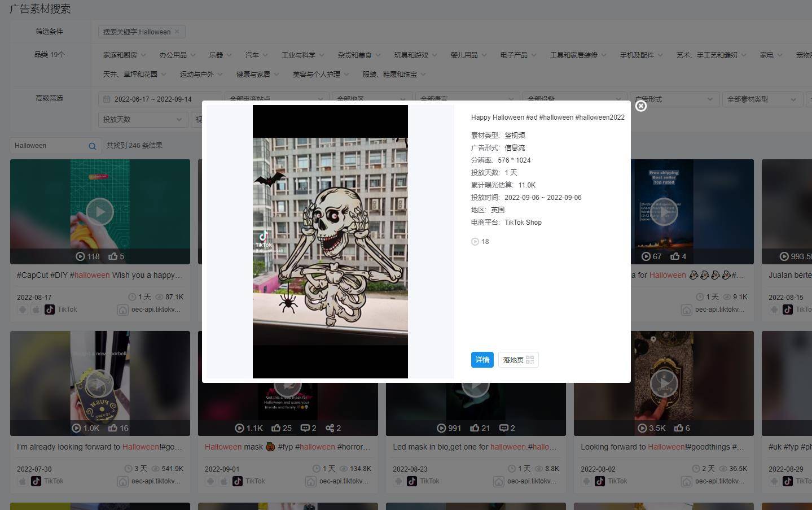This screenshot has width=812, height=510.
Task: Click TikTok icon under Halloween mask card
Action: point(238,481)
